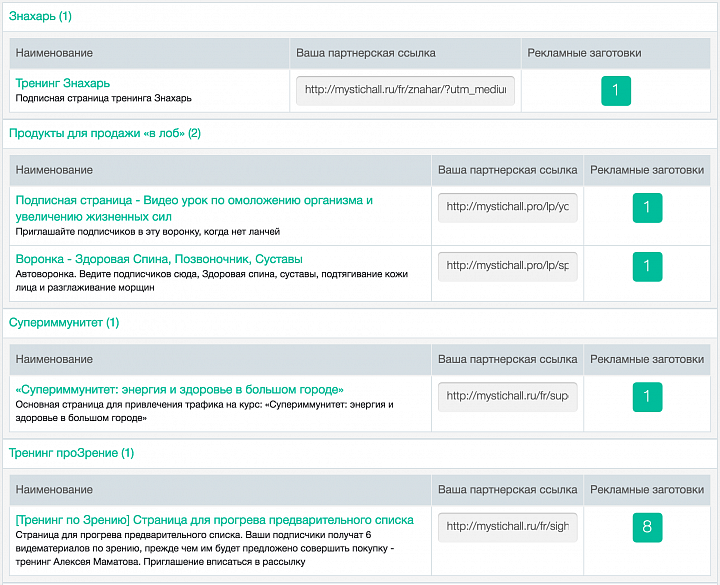
Task: Click the Супериммунитет energy and health course link
Action: (x=180, y=389)
